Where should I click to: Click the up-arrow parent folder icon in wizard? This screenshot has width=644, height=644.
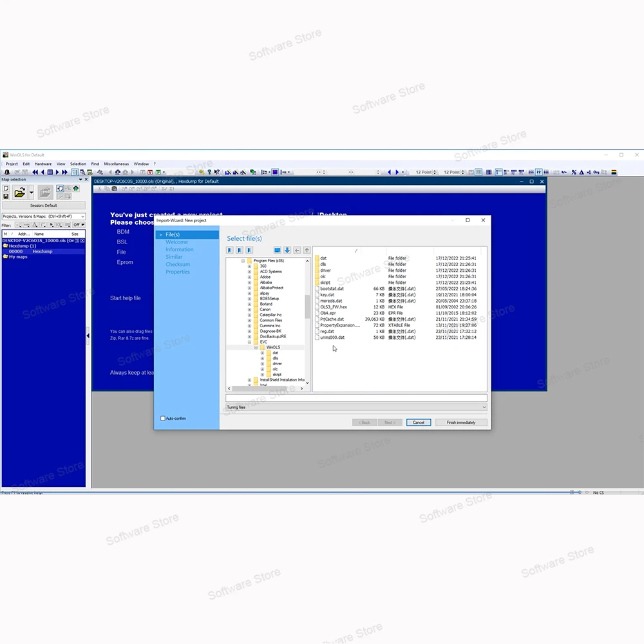coord(307,250)
